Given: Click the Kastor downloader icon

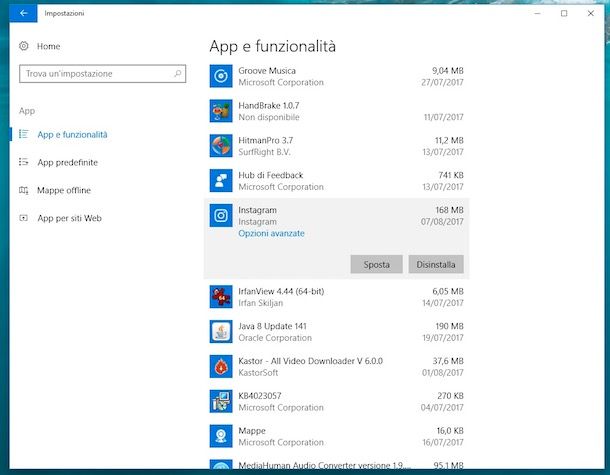Looking at the screenshot, I should tap(221, 366).
